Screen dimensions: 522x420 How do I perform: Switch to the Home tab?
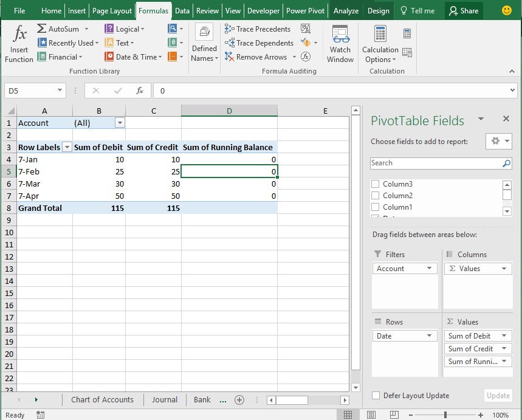51,11
